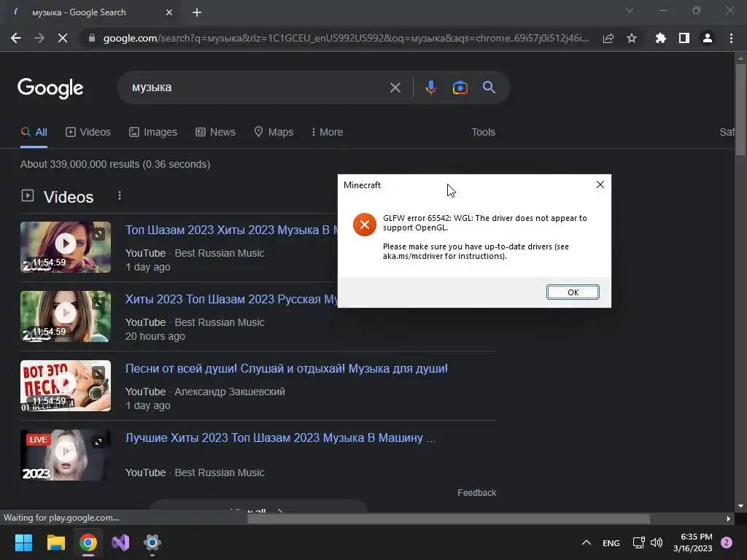Open Videos section three-dot options

pyautogui.click(x=120, y=195)
